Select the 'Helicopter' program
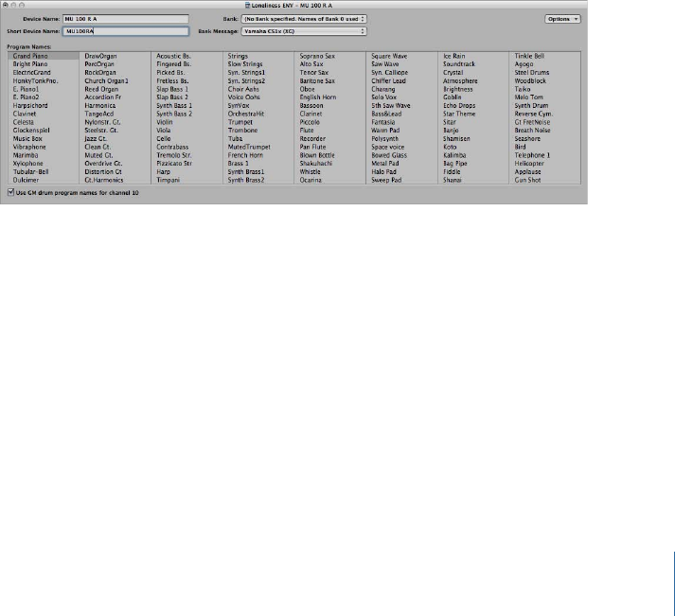This screenshot has width=675, height=616. tap(529, 164)
